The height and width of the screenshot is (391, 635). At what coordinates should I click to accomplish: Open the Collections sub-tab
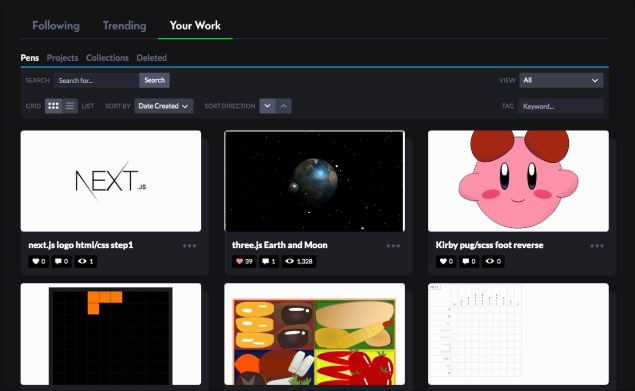coord(107,58)
